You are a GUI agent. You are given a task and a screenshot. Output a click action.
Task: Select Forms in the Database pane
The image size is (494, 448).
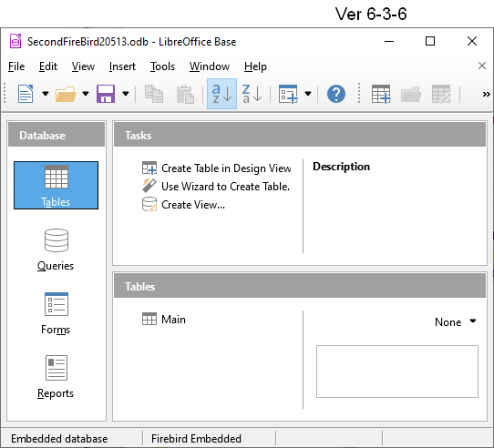pyautogui.click(x=56, y=313)
